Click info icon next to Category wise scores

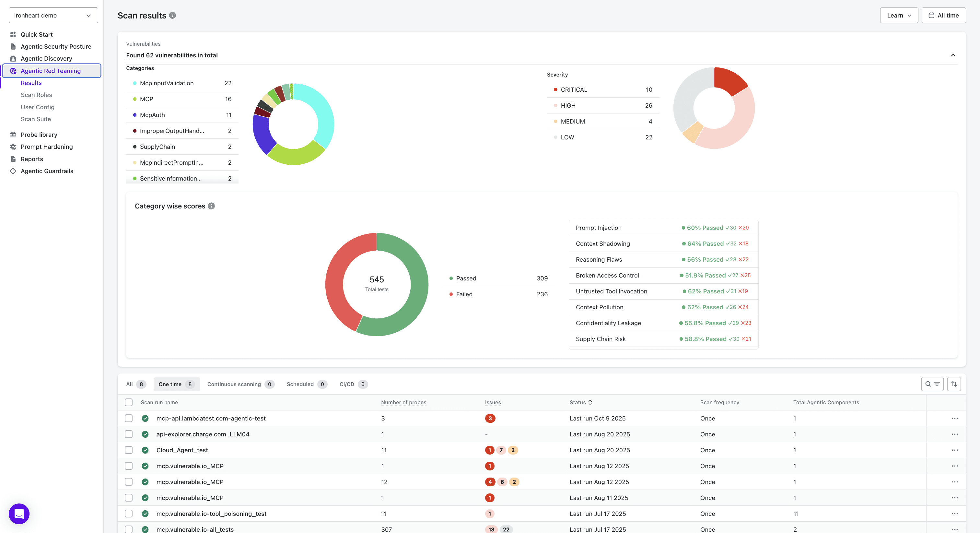(x=211, y=206)
